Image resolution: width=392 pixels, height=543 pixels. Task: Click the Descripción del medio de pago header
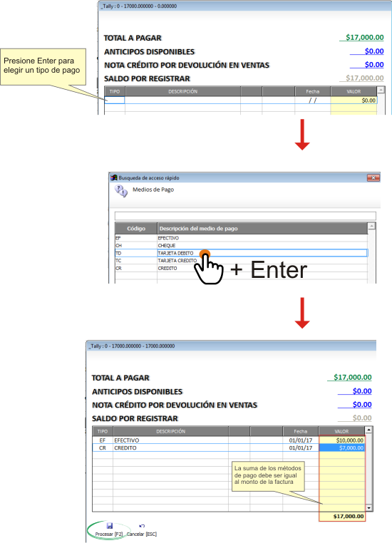(262, 229)
